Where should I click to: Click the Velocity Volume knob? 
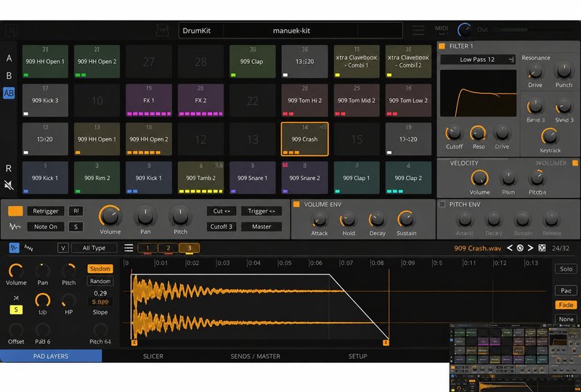coord(479,179)
